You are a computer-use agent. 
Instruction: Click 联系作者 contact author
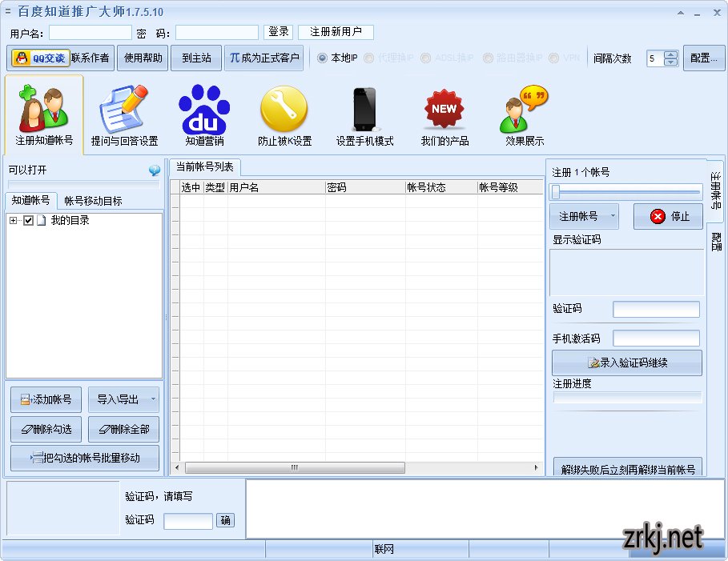[x=90, y=58]
